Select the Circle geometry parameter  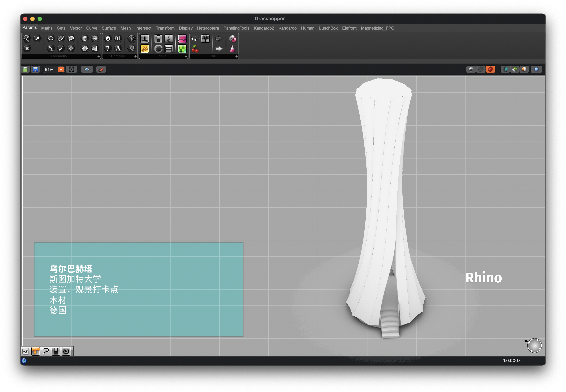pyautogui.click(x=51, y=38)
